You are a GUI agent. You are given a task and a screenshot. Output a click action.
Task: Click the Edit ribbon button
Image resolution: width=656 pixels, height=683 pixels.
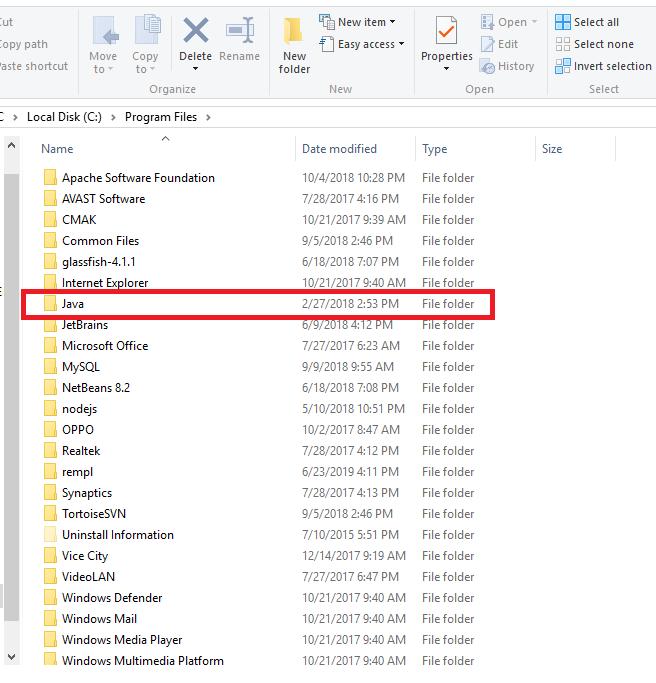pos(499,44)
